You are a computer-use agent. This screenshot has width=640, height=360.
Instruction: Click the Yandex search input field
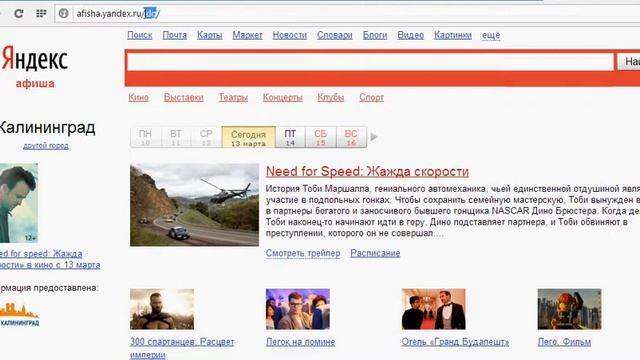370,62
